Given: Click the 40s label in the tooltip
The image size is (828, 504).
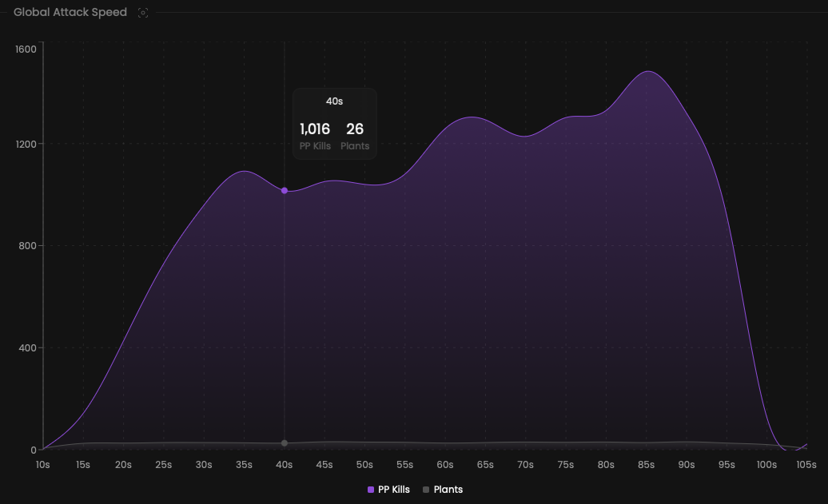Looking at the screenshot, I should [335, 101].
